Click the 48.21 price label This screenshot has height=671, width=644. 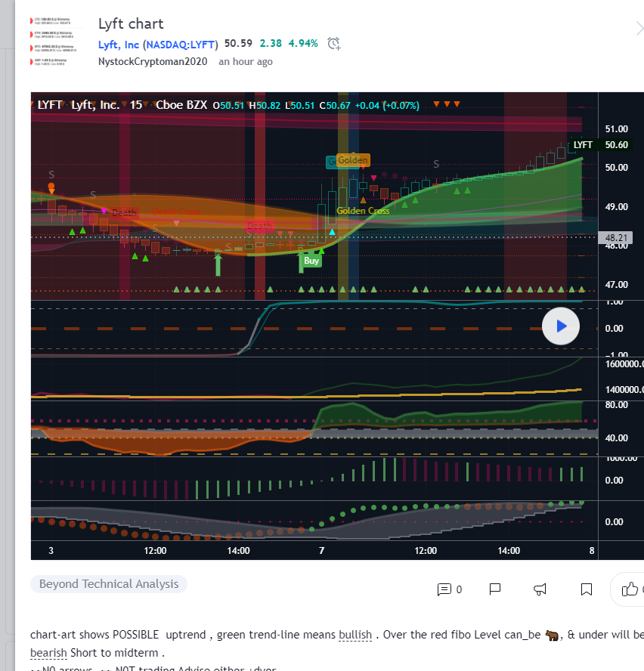(x=616, y=237)
